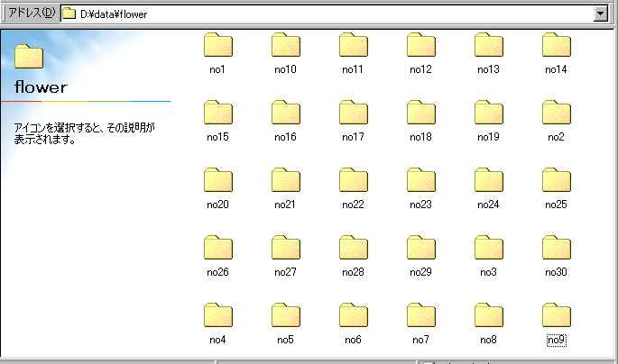Click the D:¥data¥flower address field
This screenshot has height=364, width=618.
(334, 14)
